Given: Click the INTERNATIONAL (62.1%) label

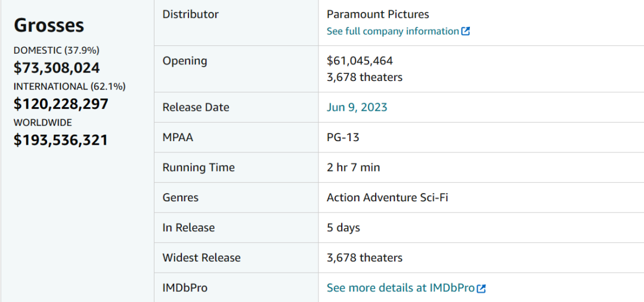Looking at the screenshot, I should point(69,86).
